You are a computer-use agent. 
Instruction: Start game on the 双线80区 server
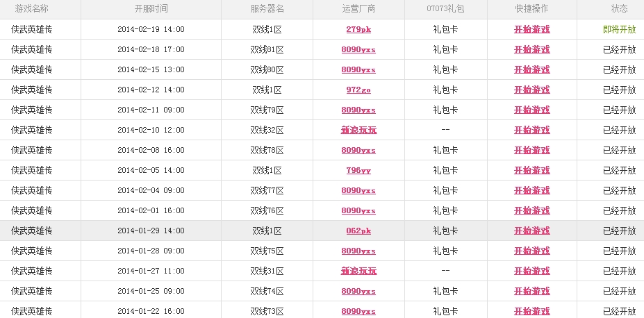point(531,70)
